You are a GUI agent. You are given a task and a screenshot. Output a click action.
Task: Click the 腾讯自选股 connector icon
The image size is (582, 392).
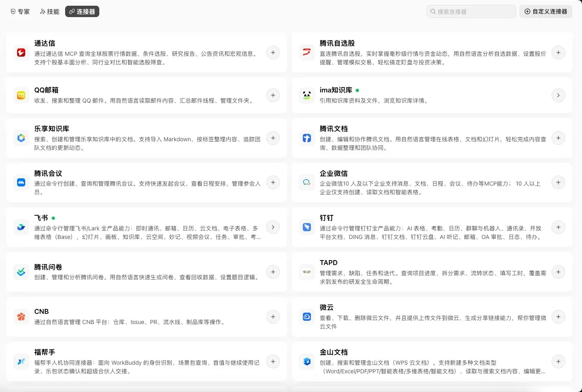[x=306, y=53]
